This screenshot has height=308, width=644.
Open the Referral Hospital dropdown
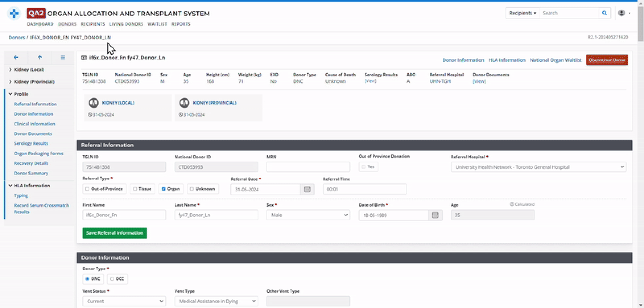[538, 167]
